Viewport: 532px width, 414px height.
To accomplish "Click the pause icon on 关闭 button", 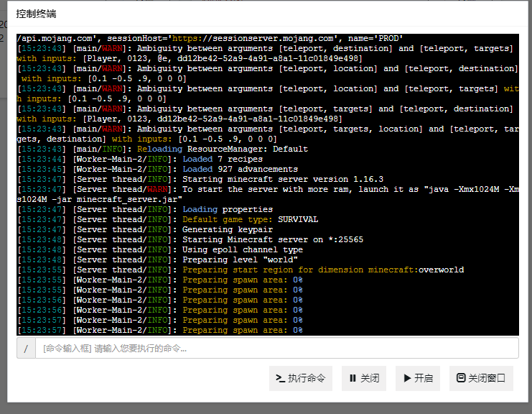I will point(353,378).
